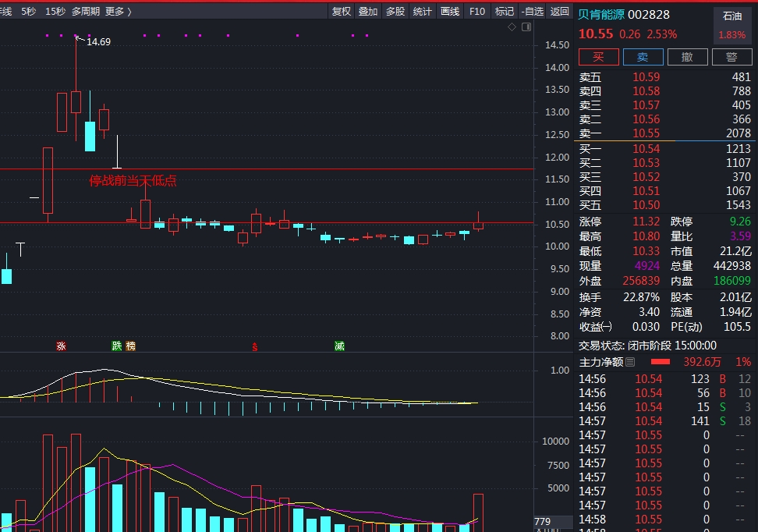Open the list icon next to 主力净额
The image size is (758, 532).
click(630, 362)
